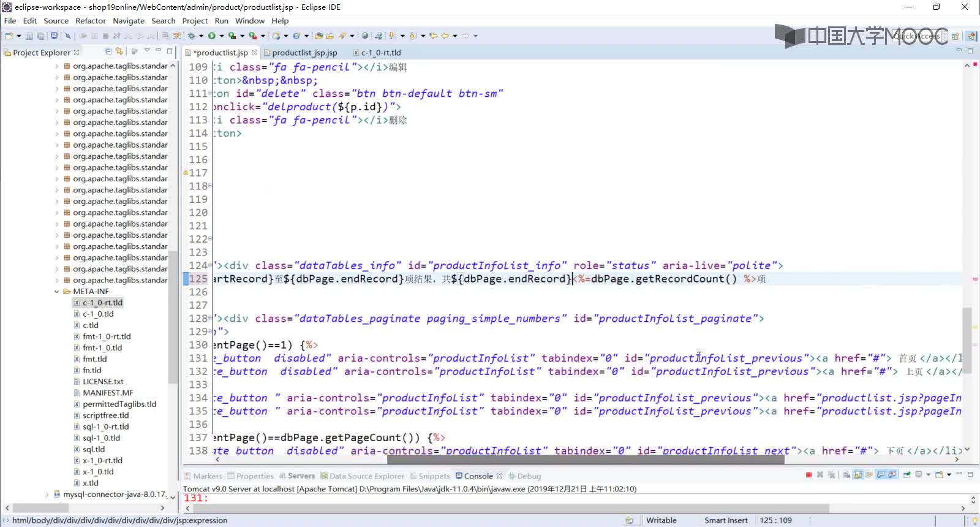Open Project Explorer View Menu dropdown
Viewport: 980px width, 527px height.
point(147,51)
